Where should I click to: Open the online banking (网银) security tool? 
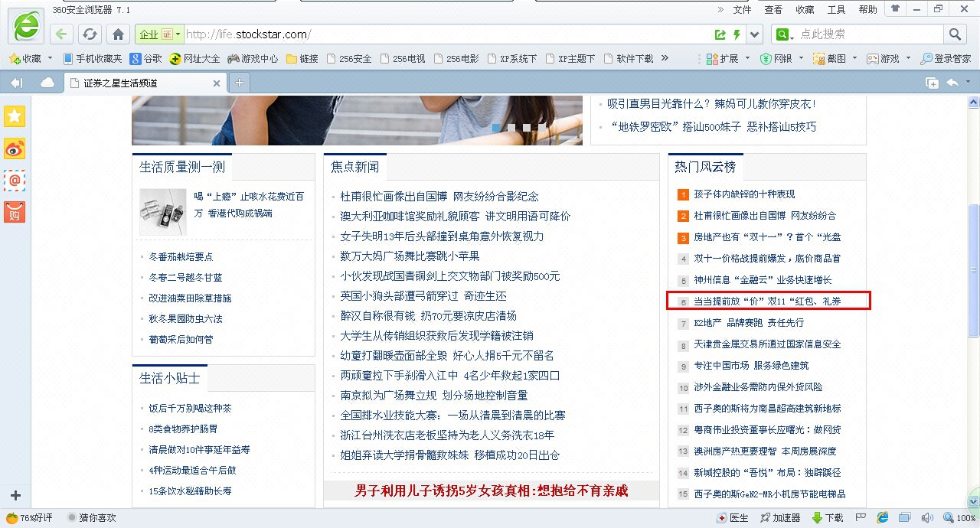click(x=766, y=58)
